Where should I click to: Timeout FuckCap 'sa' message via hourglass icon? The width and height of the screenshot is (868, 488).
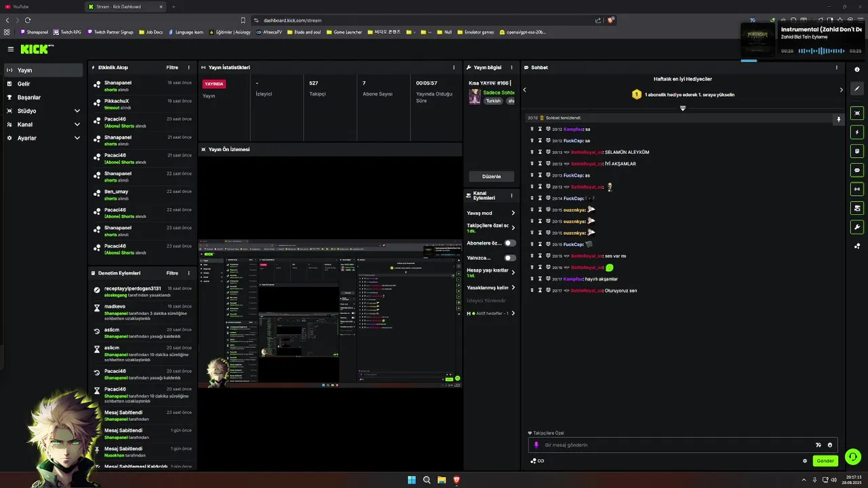coord(540,140)
